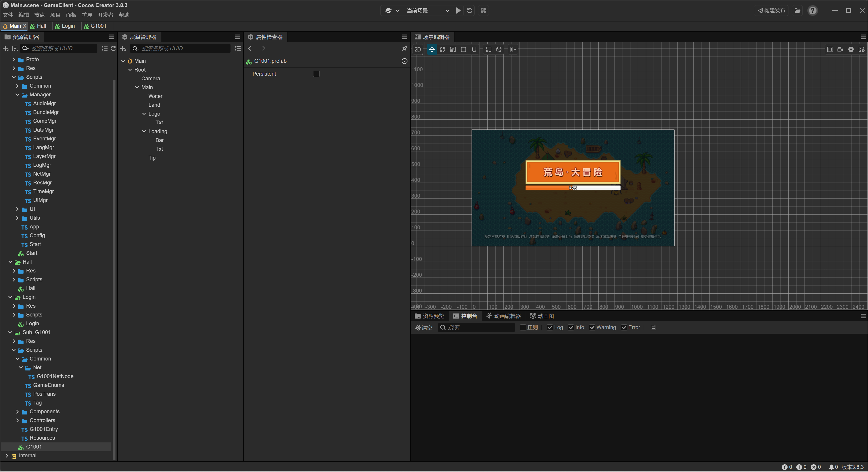Click the Play preview button
The height and width of the screenshot is (472, 868).
click(458, 10)
